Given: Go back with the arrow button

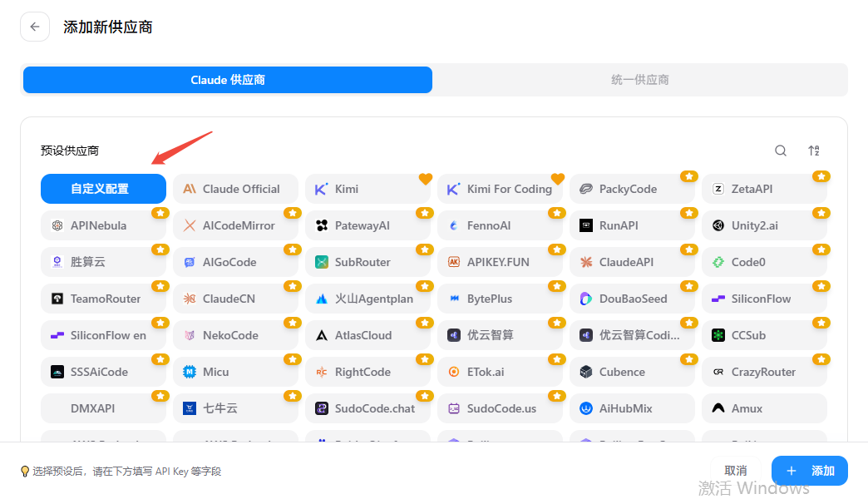Looking at the screenshot, I should click(x=35, y=27).
